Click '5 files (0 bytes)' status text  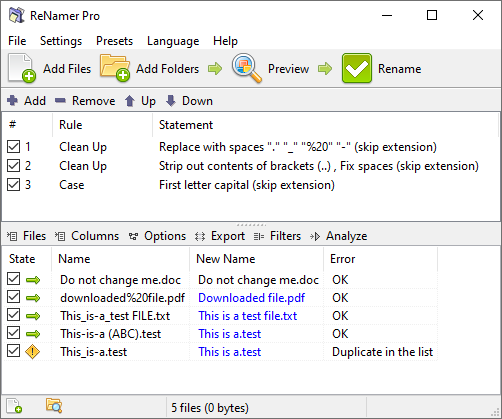click(210, 408)
